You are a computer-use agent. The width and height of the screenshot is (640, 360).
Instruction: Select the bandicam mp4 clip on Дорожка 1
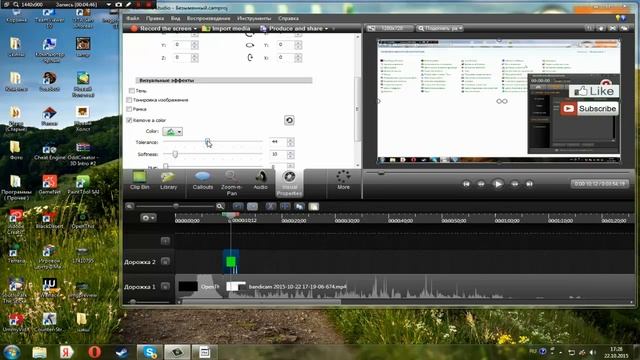click(430, 287)
